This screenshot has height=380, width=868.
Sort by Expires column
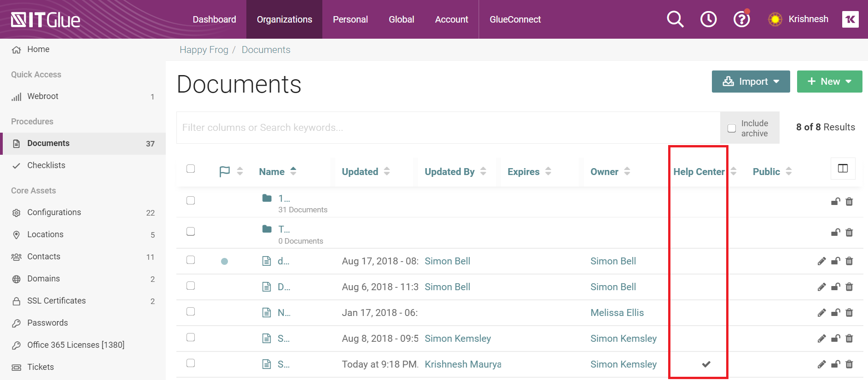click(529, 171)
